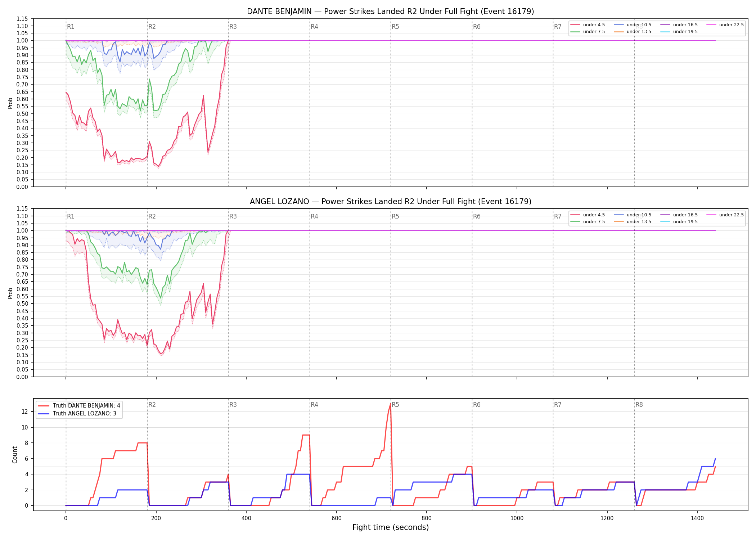Click the R2 round marker in ANGEL LOZANO chart

point(152,216)
